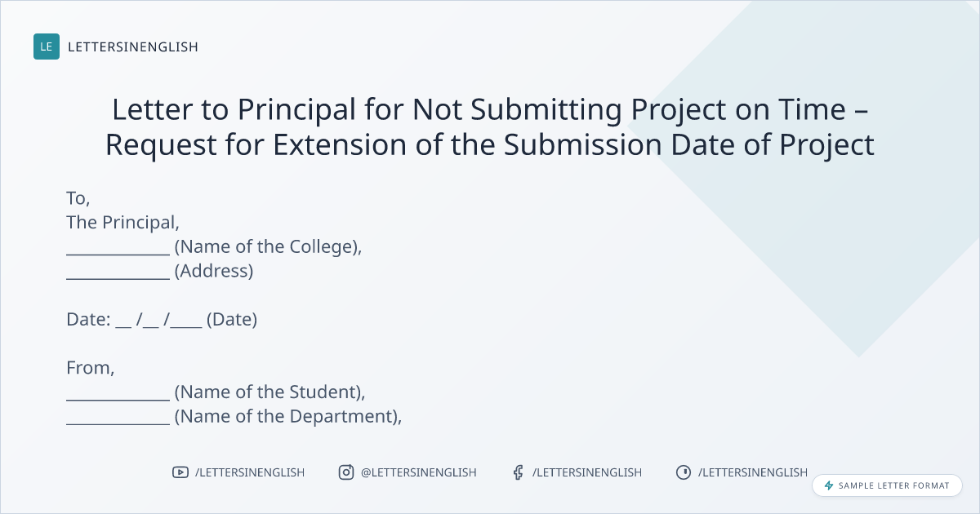Click the letter title heading
The width and height of the screenshot is (980, 514).
pos(490,126)
